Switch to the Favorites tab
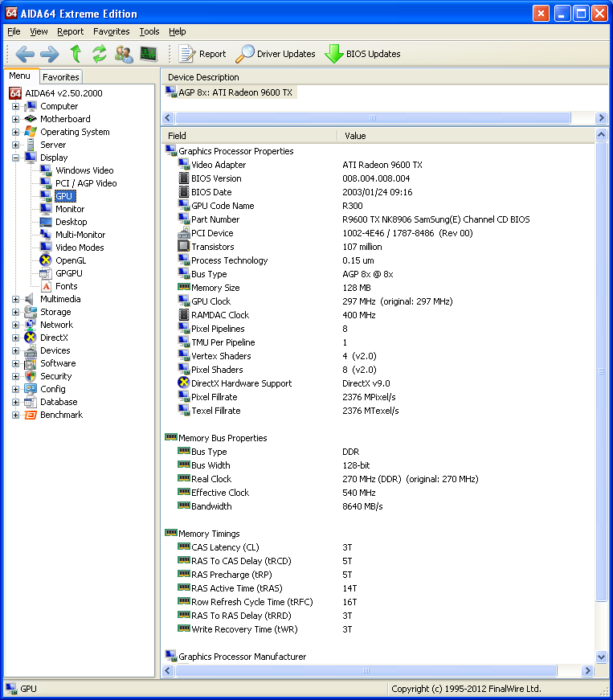 61,77
